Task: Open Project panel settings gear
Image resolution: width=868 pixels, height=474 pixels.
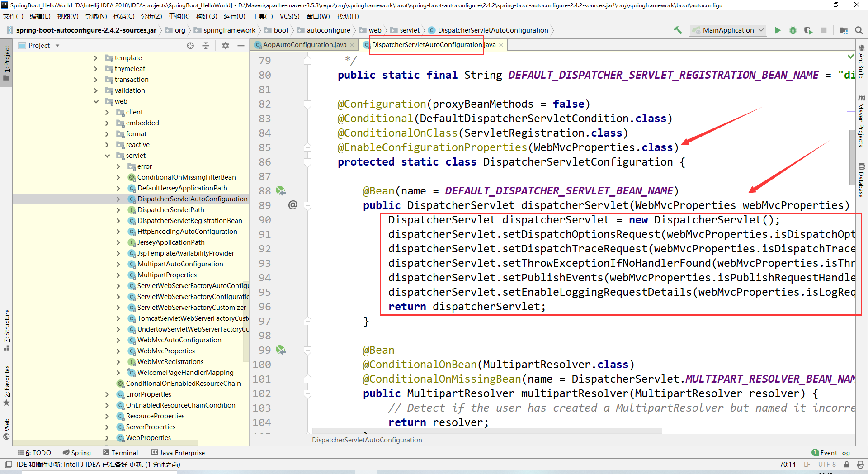Action: pos(226,46)
